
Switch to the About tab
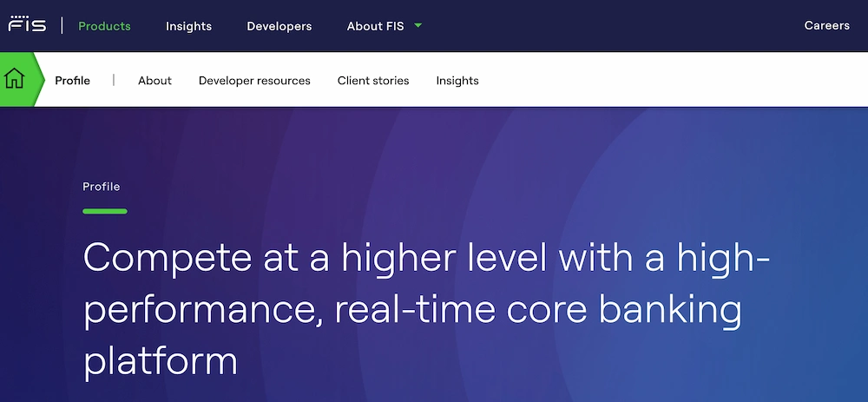[155, 81]
